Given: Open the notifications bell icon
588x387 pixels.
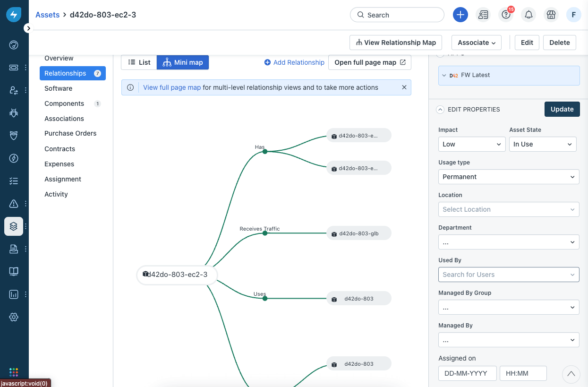Looking at the screenshot, I should coord(528,15).
